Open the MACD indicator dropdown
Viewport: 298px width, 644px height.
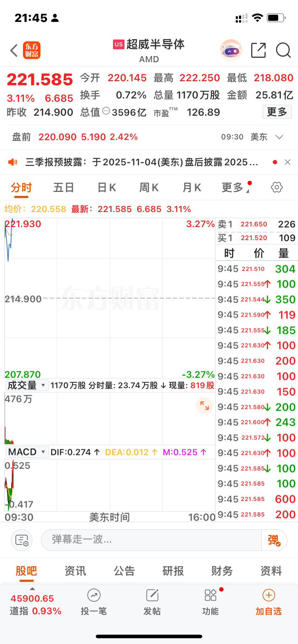click(x=27, y=452)
